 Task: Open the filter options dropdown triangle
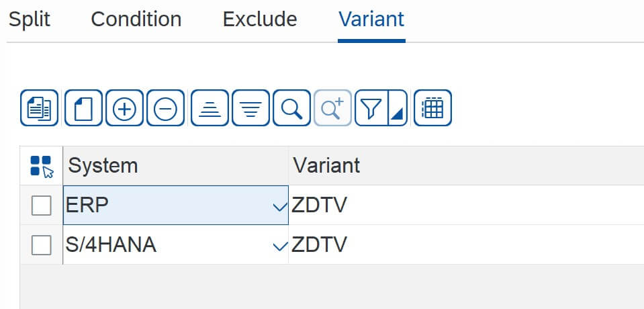click(398, 107)
